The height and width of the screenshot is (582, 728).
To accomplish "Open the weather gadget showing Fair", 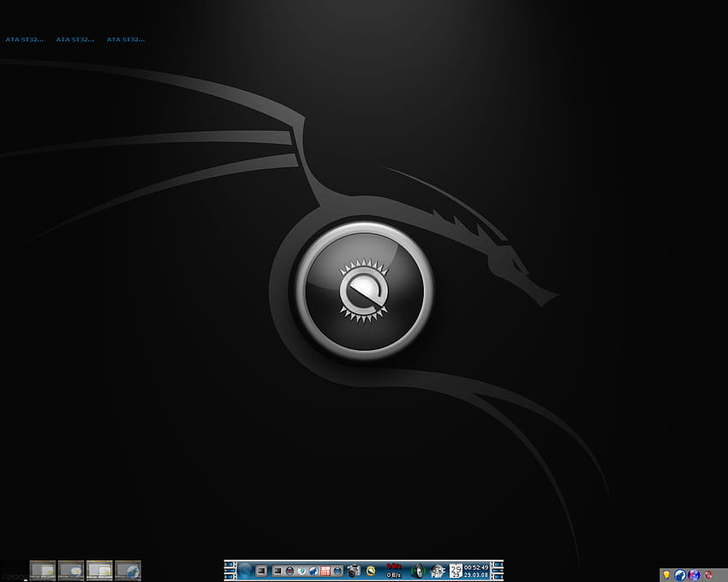I will click(438, 571).
